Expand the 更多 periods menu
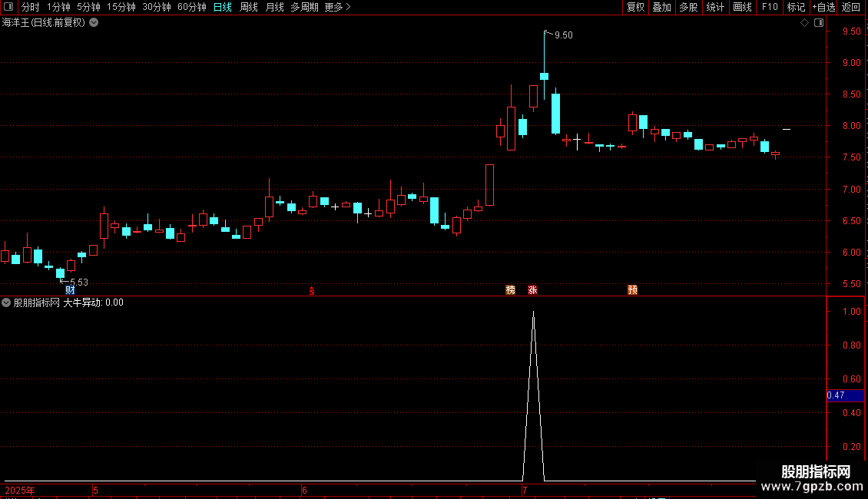The image size is (868, 499). tap(337, 7)
